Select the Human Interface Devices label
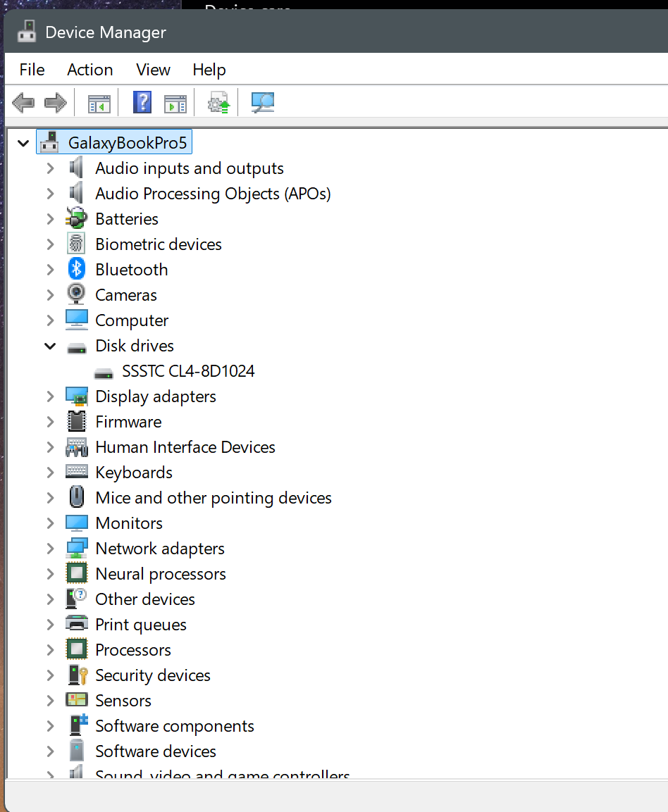 185,447
